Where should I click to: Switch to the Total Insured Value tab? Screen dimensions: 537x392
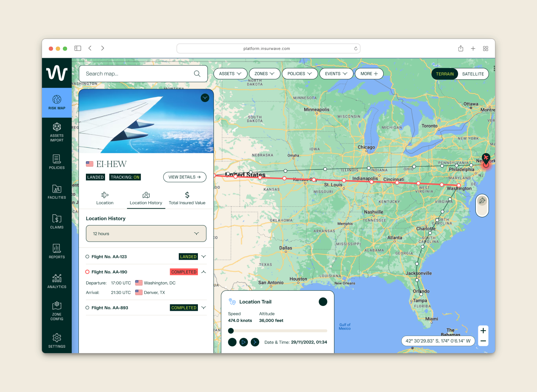coord(187,198)
